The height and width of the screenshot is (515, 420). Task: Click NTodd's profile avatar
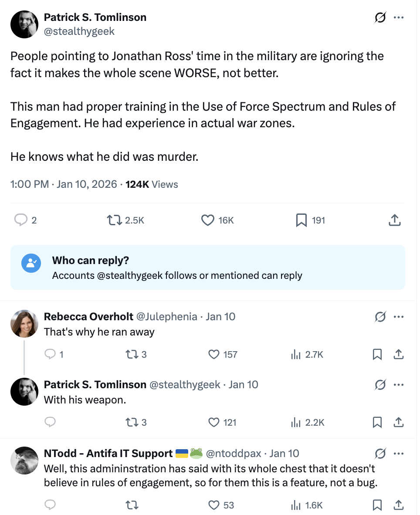coord(24,461)
